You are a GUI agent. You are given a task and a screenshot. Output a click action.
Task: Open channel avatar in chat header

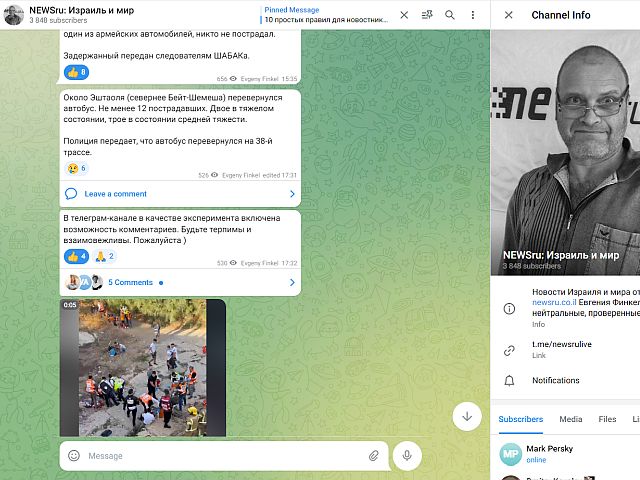(13, 15)
